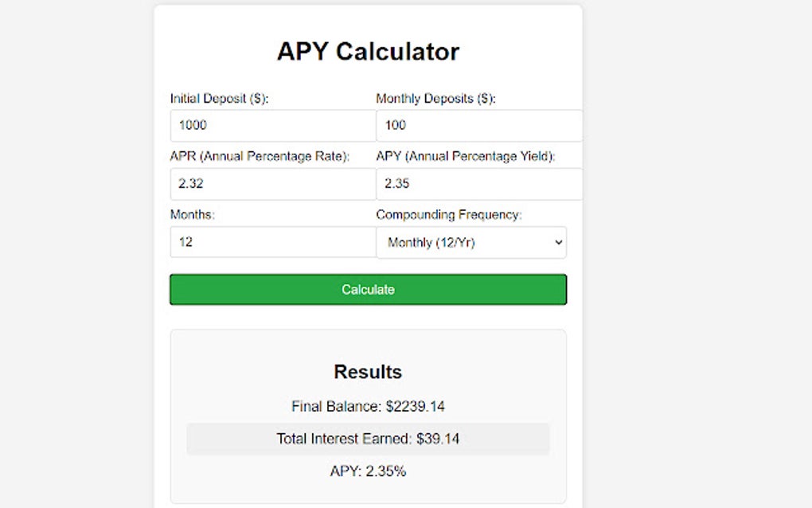Click the Total Interest Earned highlighted row
This screenshot has height=508, width=812.
[368, 439]
